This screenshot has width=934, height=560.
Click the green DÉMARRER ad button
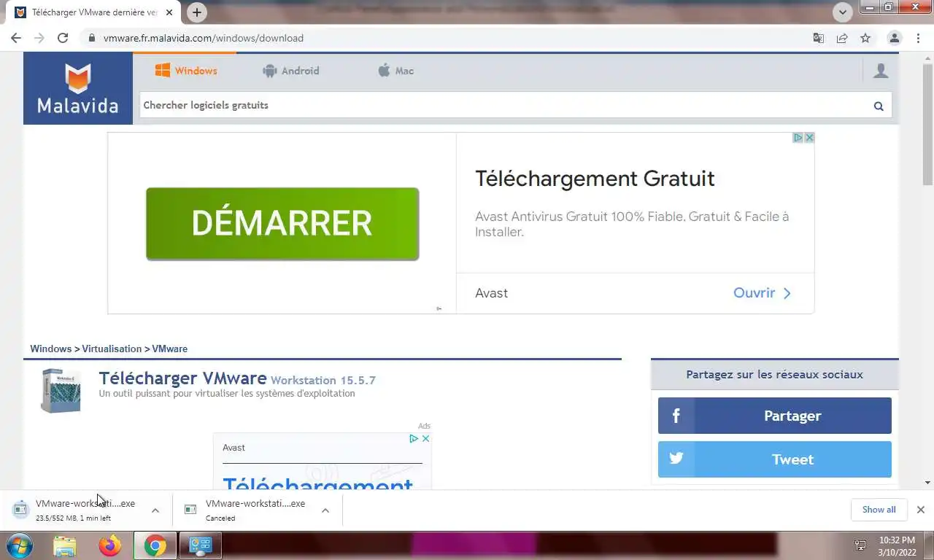click(x=282, y=224)
